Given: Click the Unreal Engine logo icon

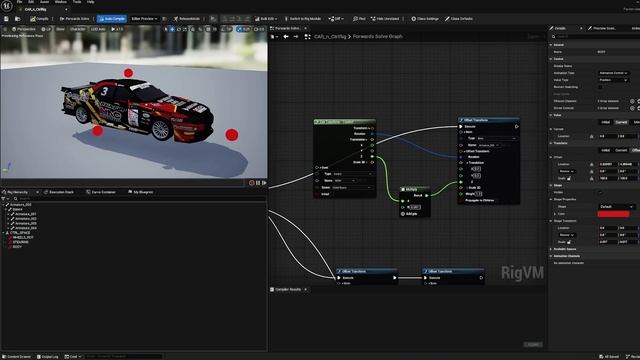Looking at the screenshot, I should (x=7, y=6).
